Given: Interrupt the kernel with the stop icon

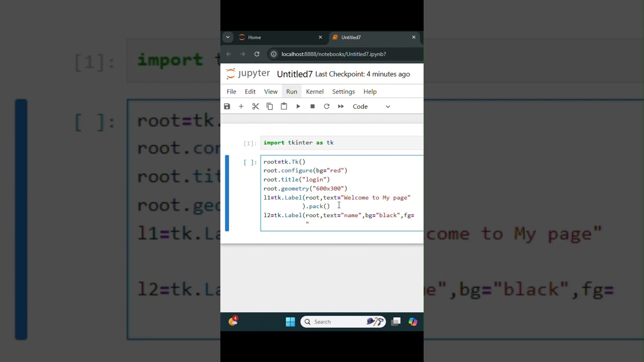Looking at the screenshot, I should [312, 107].
